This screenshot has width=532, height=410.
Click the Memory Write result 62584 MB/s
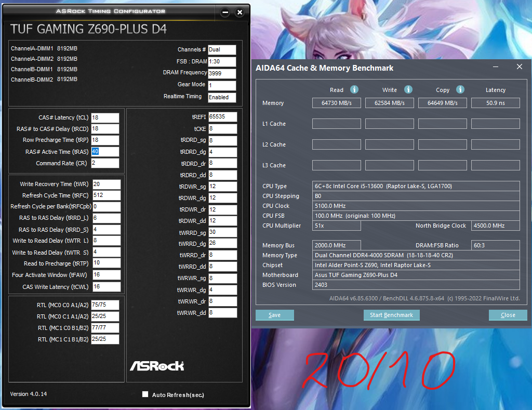[390, 103]
